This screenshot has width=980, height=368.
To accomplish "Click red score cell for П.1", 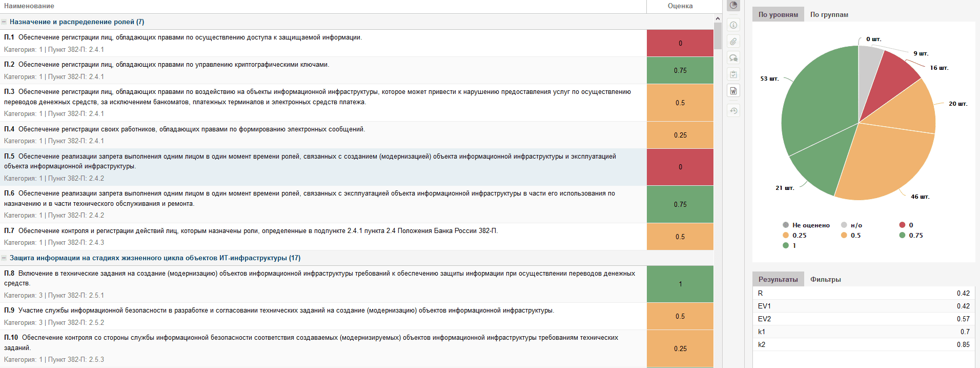I will 680,43.
